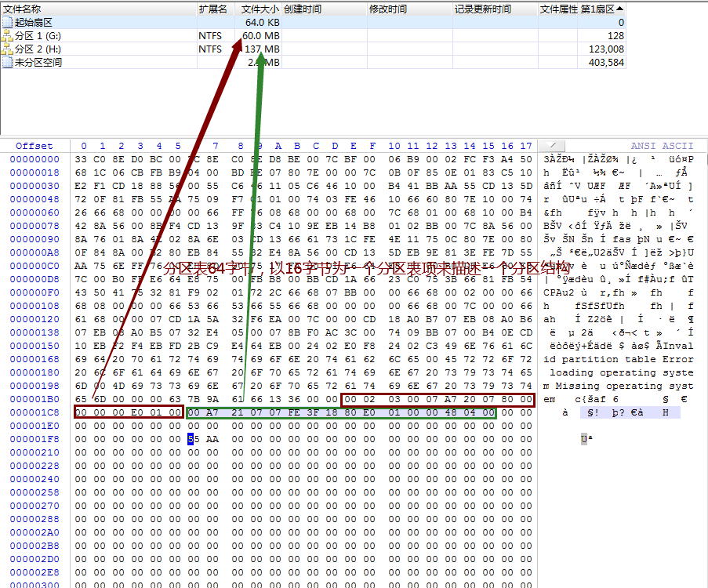The height and width of the screenshot is (588, 708).
Task: Click the pencil button beside ANSI ASCII header
Action: [552, 145]
